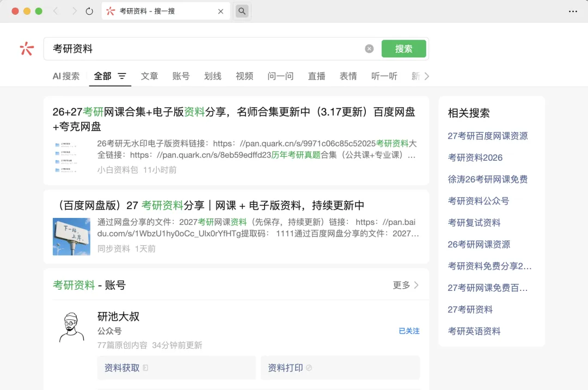Search related 考研资料免费分享2…
The width and height of the screenshot is (588, 390).
tap(490, 266)
